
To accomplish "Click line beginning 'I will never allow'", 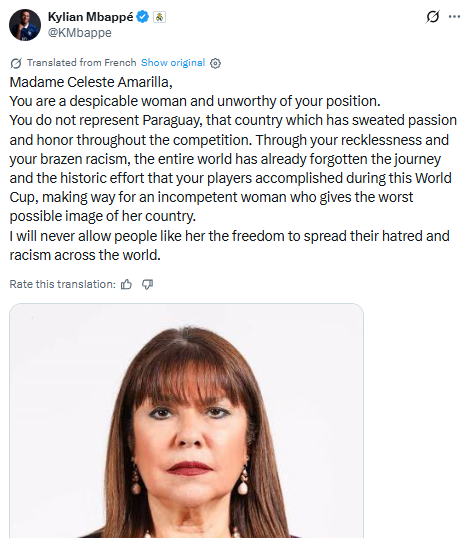I will [229, 236].
